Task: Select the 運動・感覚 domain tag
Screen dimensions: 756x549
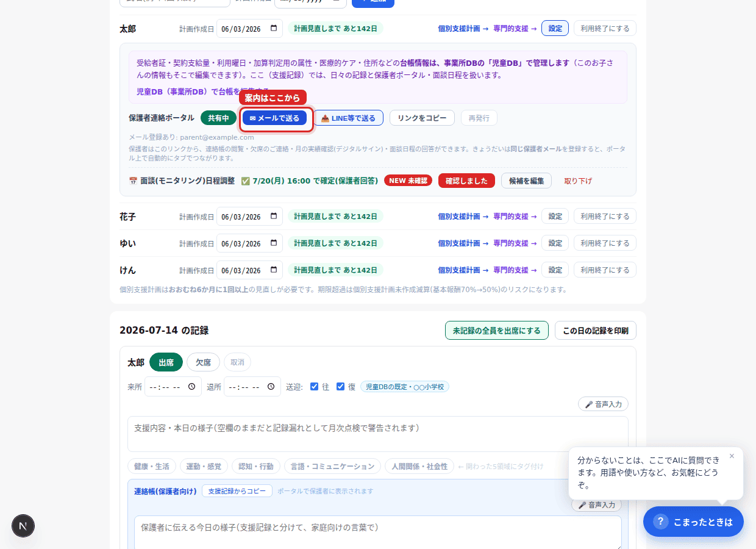Action: 204,467
